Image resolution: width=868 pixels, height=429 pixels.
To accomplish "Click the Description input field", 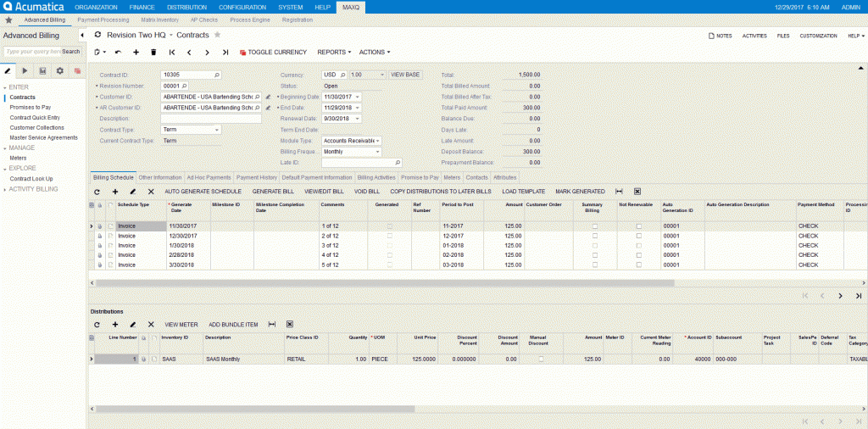I will click(211, 119).
